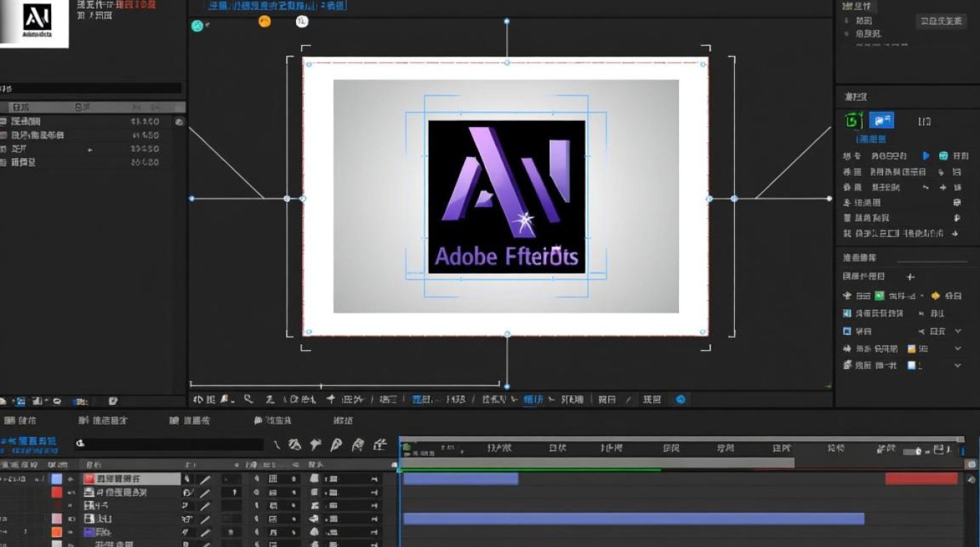Expand the chevron on the white swatch row
980x547 pixels.
(x=958, y=365)
